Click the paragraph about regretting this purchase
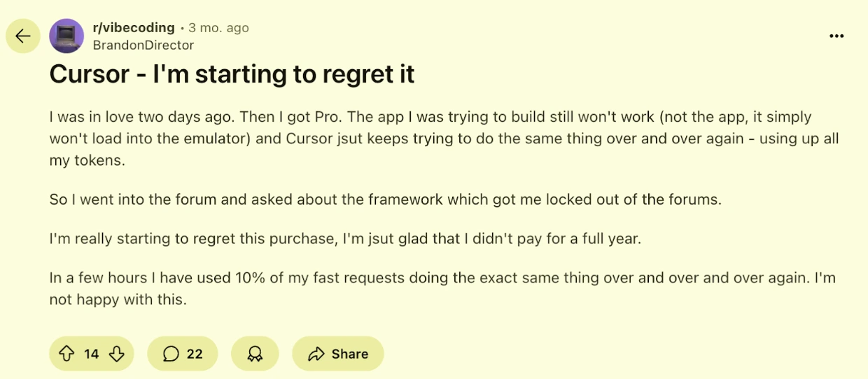Image resolution: width=868 pixels, height=379 pixels. click(x=345, y=238)
